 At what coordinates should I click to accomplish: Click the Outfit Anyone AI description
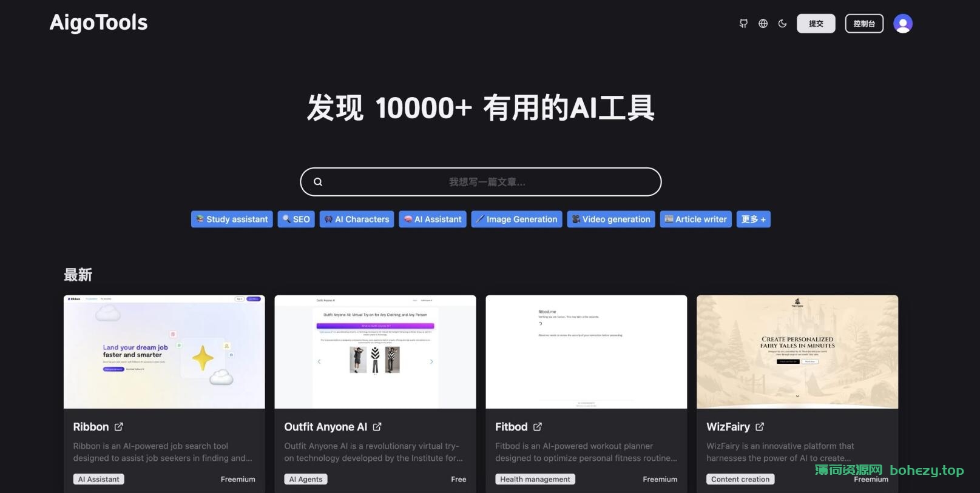374,452
